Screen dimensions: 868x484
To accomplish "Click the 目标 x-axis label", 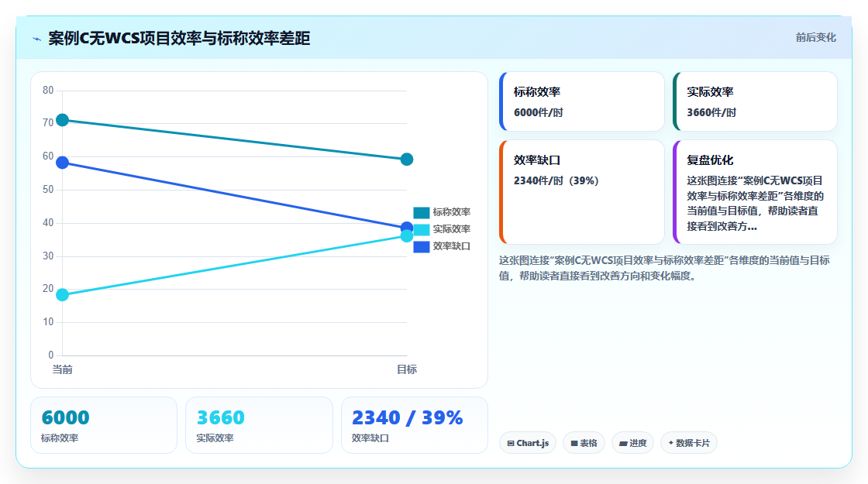I will tap(407, 369).
